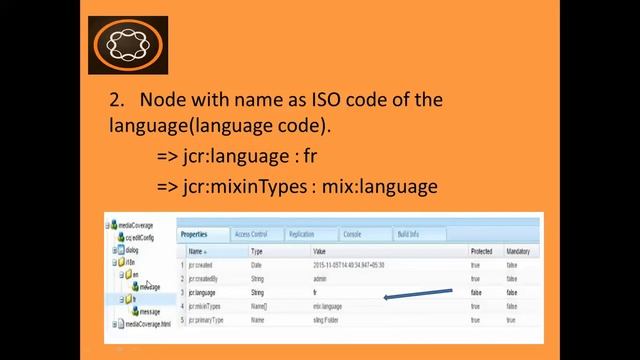640x360 pixels.
Task: Collapse the mediaCoverage tree node
Action: pos(108,225)
